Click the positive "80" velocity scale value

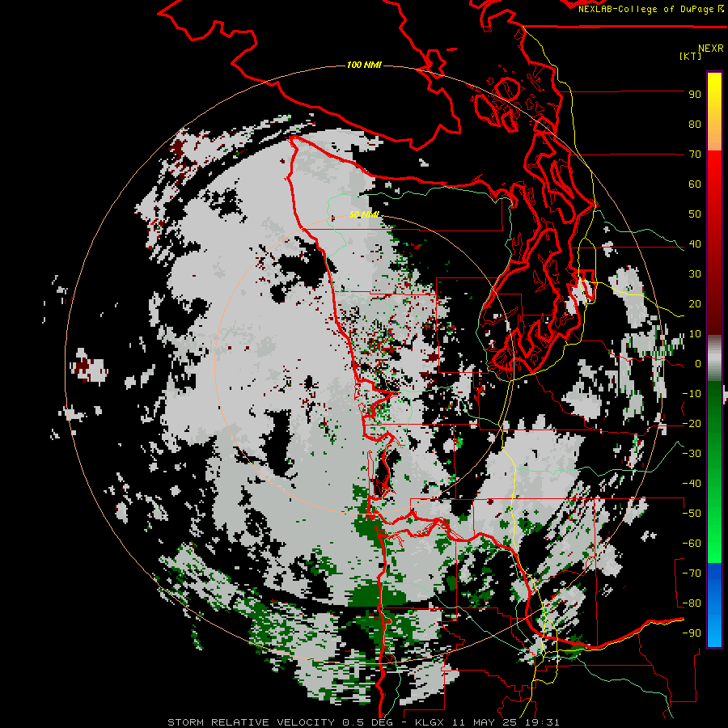click(695, 124)
